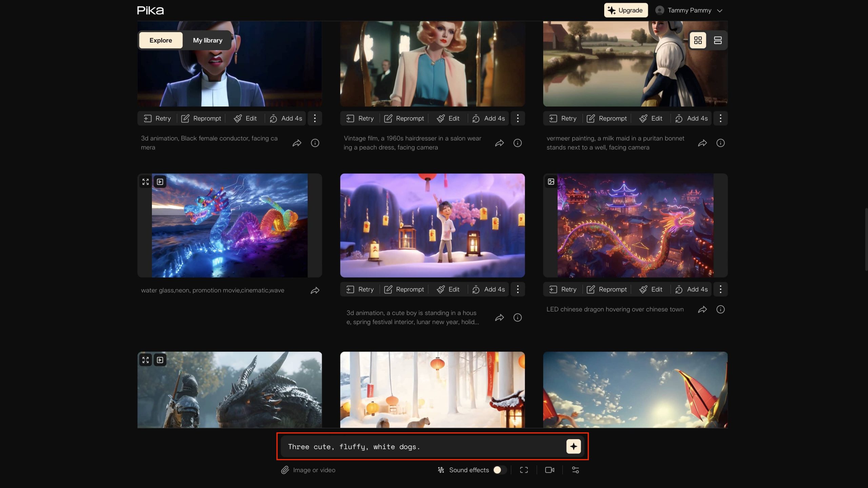The width and height of the screenshot is (868, 488).
Task: Open more options menu for cute boy video
Action: [517, 289]
